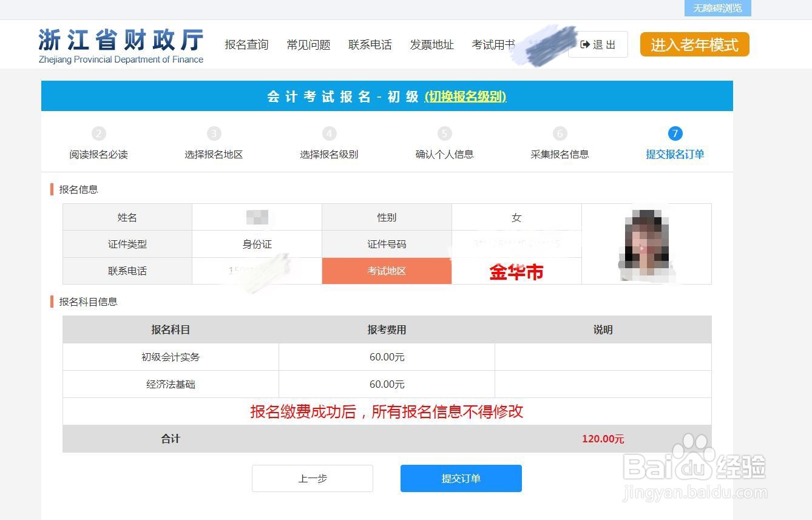Open the 发票地址 page
The height and width of the screenshot is (520, 812).
click(x=431, y=44)
